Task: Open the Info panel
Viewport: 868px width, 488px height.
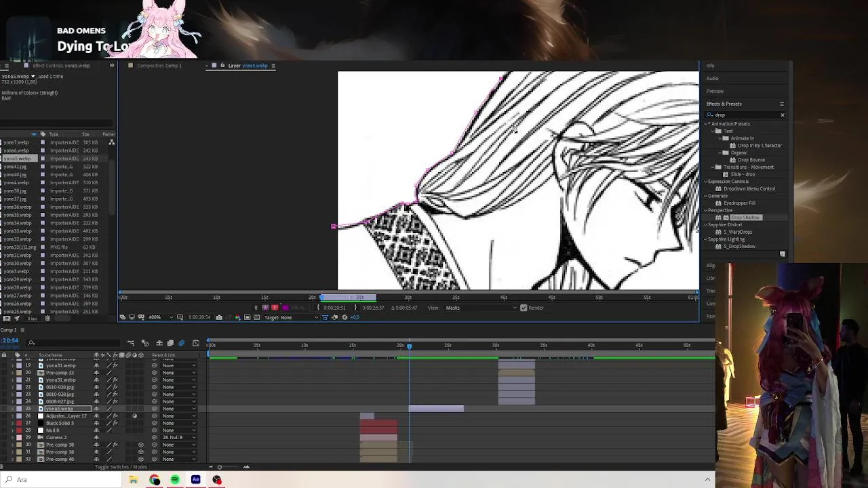Action: pos(710,66)
